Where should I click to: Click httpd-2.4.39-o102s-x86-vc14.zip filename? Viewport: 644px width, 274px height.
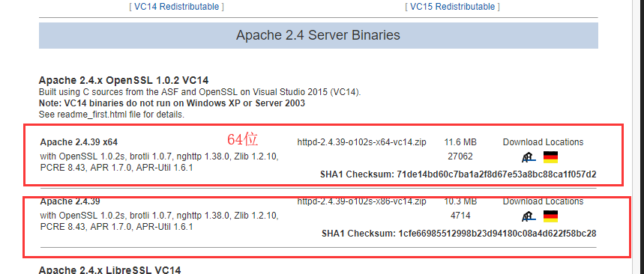point(362,201)
